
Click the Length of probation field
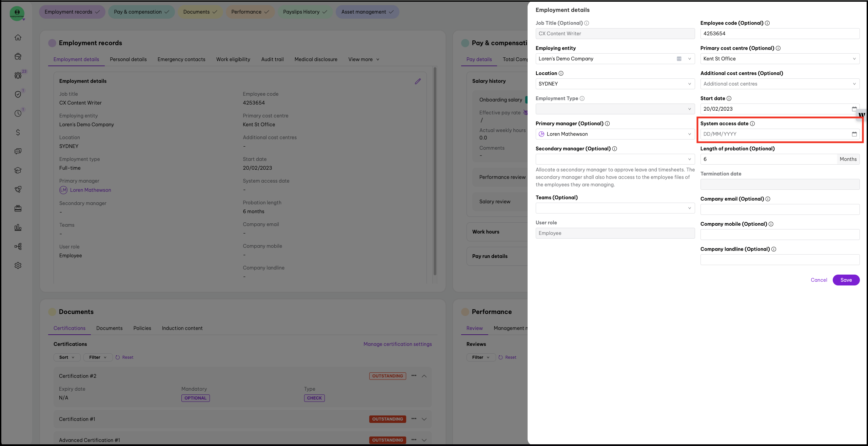pyautogui.click(x=768, y=159)
